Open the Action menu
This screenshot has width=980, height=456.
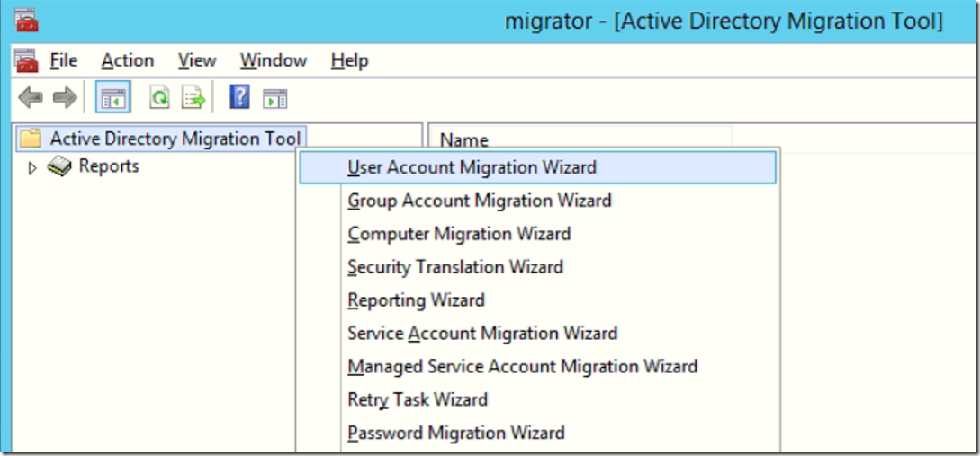click(x=128, y=60)
